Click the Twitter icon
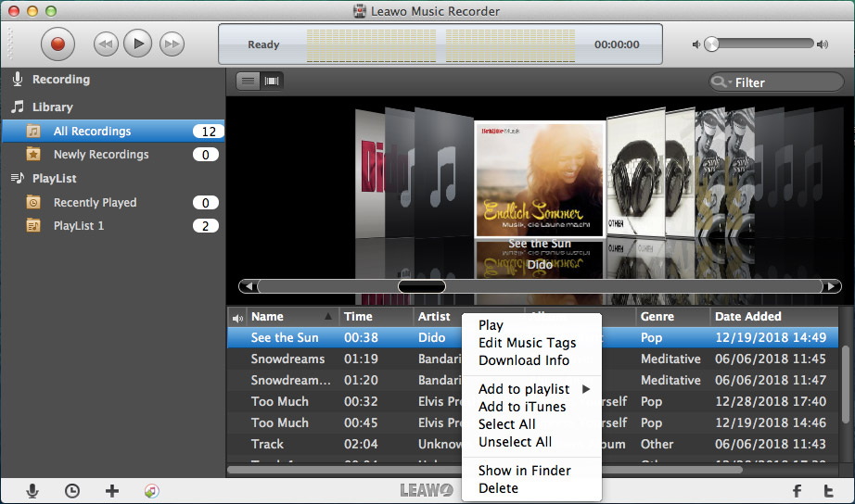 point(828,491)
